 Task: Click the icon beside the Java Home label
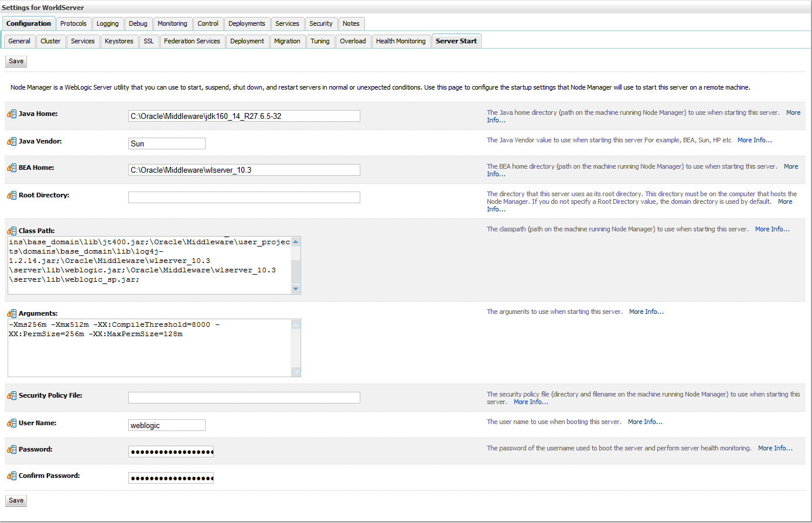12,114
